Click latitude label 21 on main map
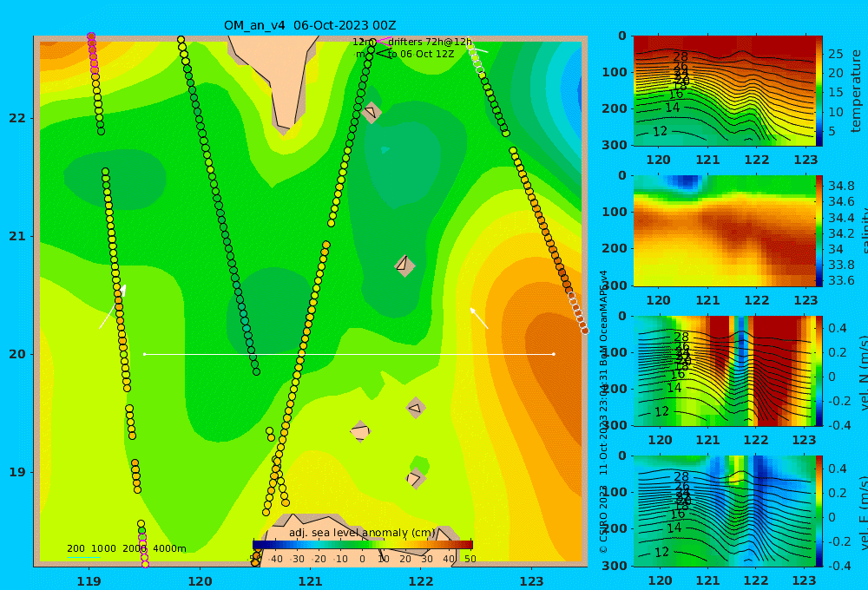 click(16, 236)
